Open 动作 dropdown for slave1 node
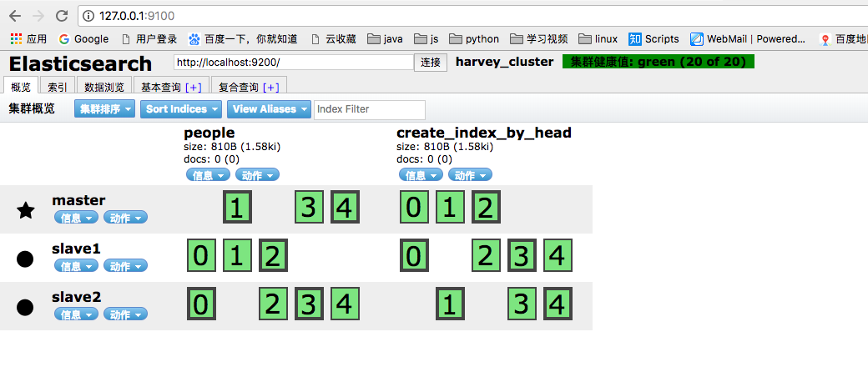The width and height of the screenshot is (868, 367). (126, 266)
